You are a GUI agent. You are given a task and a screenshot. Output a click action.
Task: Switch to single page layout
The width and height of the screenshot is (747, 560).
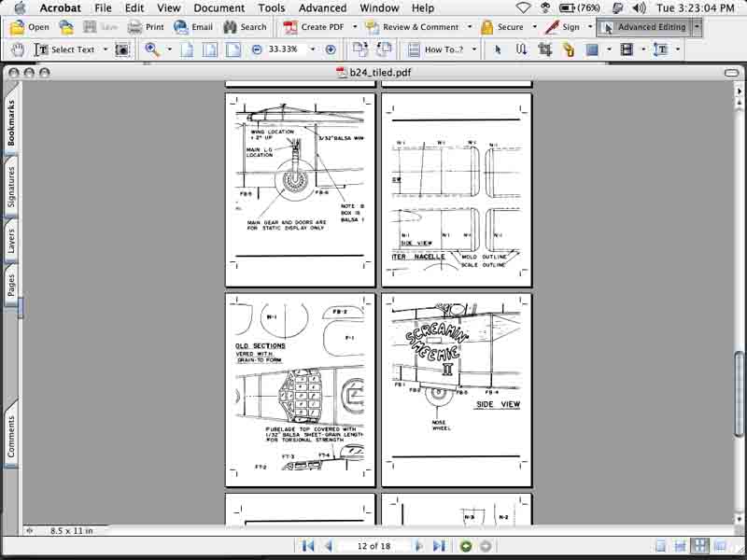660,546
